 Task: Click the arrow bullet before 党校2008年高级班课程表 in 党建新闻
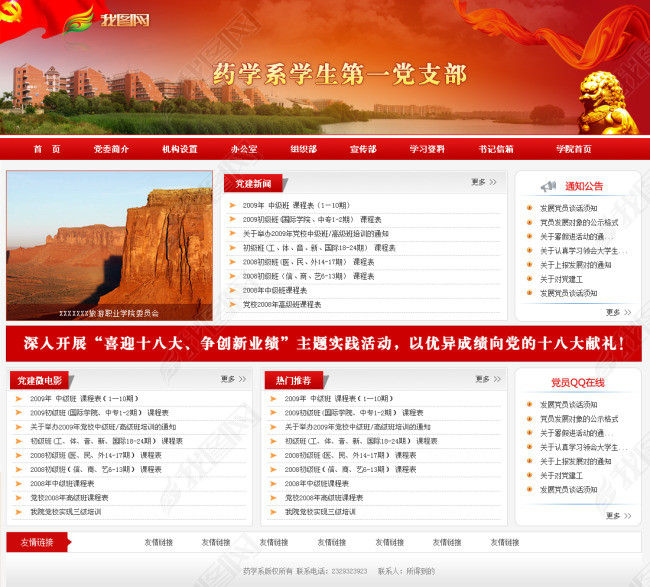tap(233, 304)
